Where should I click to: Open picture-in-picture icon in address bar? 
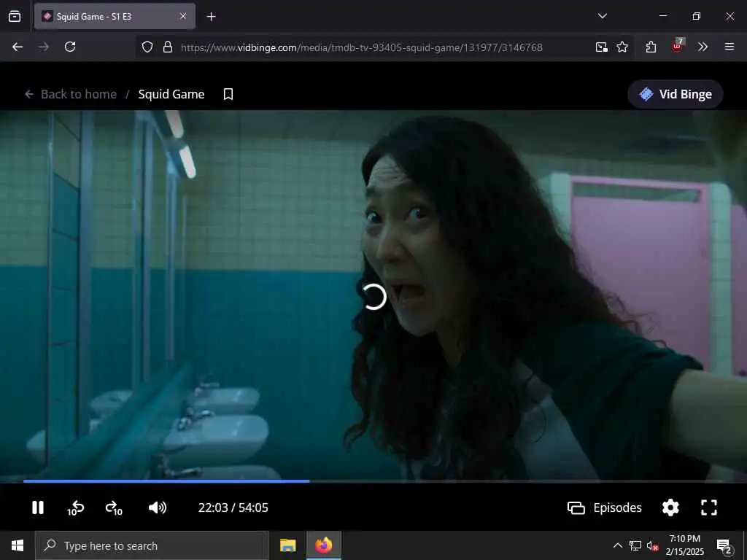coord(602,47)
